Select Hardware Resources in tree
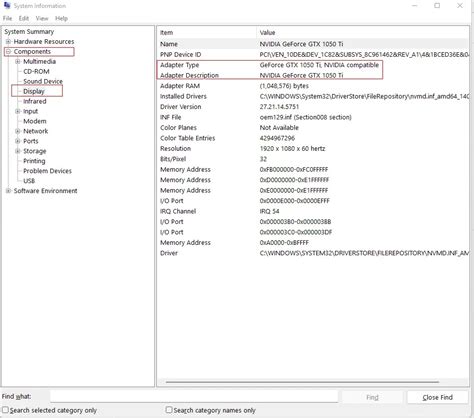The width and height of the screenshot is (474, 418). click(44, 42)
